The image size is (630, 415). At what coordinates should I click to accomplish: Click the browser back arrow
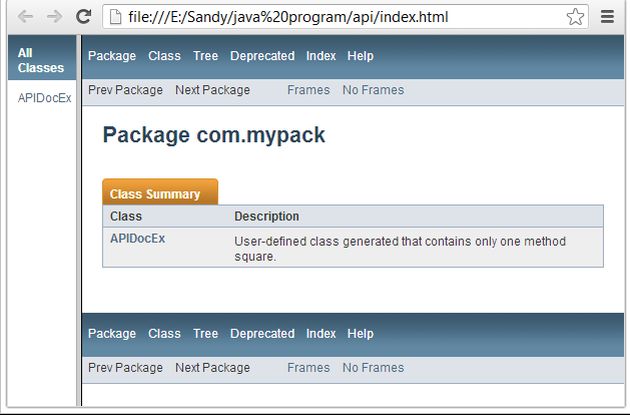(x=26, y=17)
